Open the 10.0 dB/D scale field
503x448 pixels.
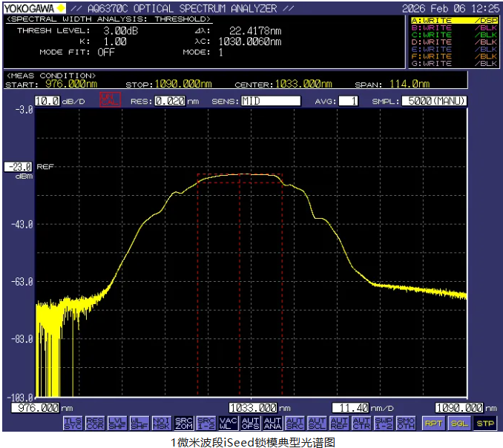[x=47, y=101]
